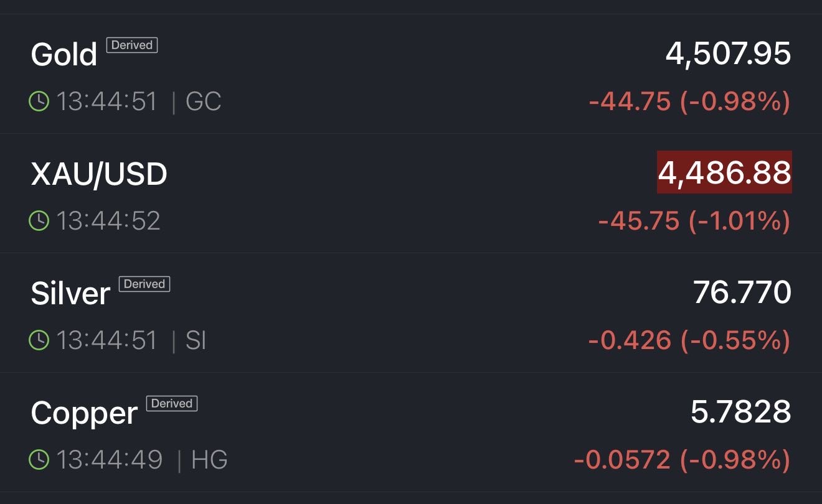The width and height of the screenshot is (822, 504).
Task: Click the Derived badge next to Copper
Action: [172, 403]
